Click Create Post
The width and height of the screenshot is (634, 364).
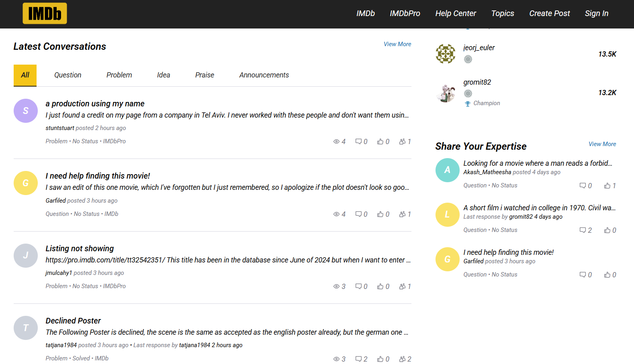(x=549, y=14)
